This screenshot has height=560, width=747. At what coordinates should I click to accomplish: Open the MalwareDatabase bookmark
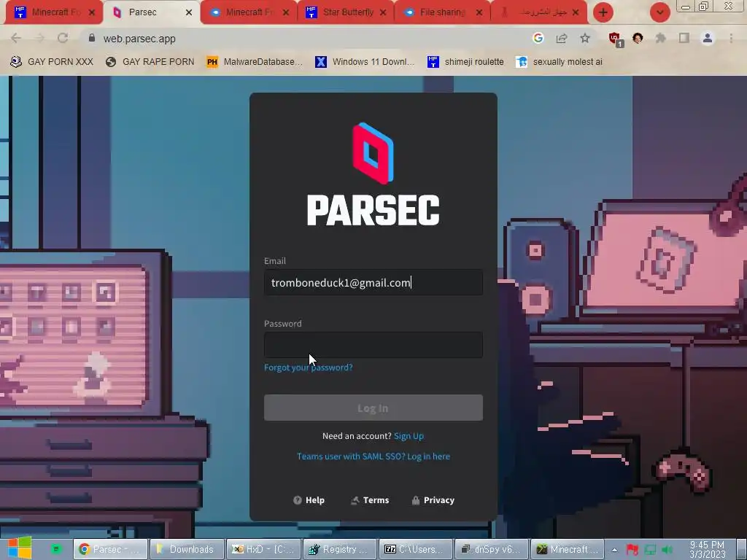coord(255,61)
